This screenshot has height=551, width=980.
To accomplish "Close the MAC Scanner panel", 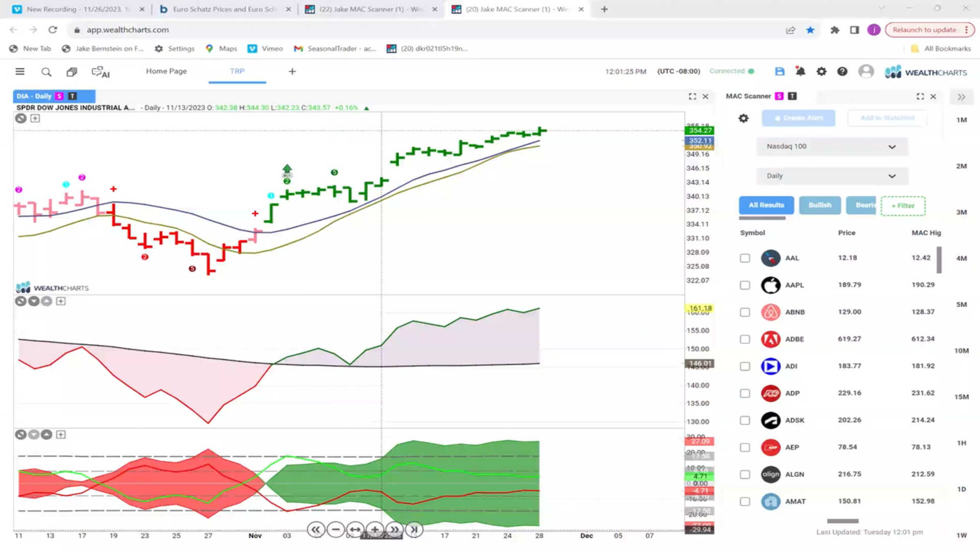I will 933,96.
